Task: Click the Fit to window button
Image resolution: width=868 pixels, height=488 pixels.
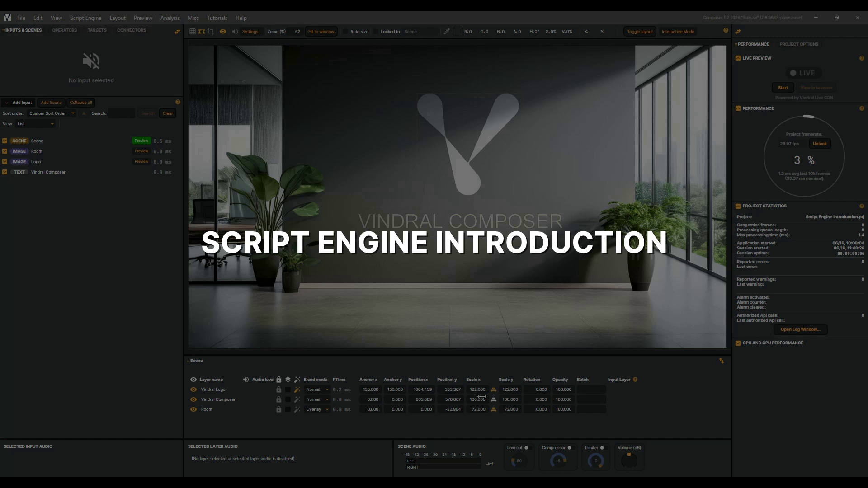Action: tap(321, 32)
